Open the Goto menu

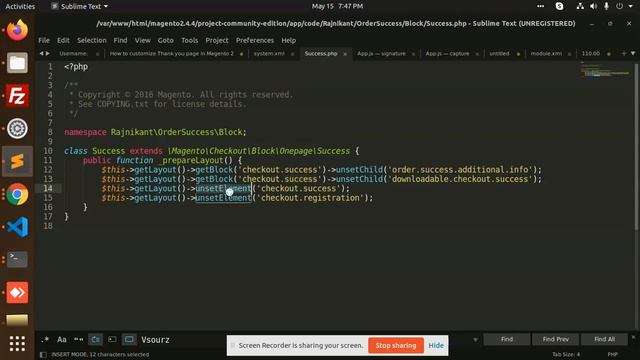165,40
